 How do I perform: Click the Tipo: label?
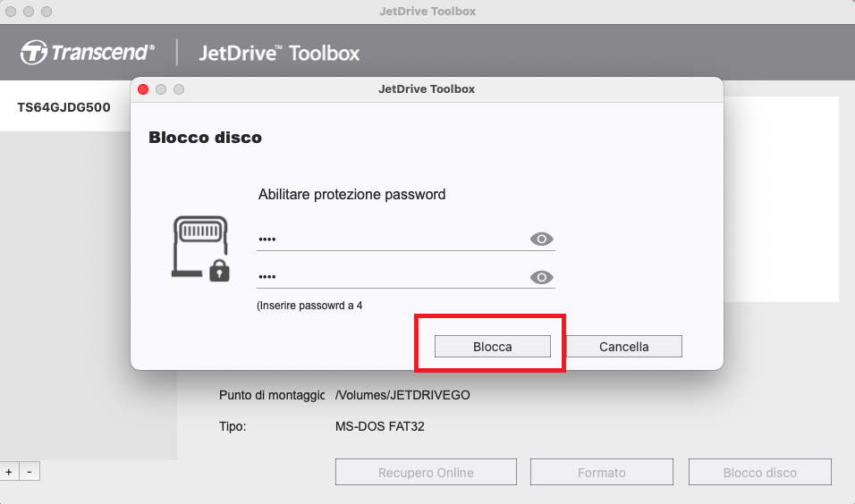tap(233, 426)
